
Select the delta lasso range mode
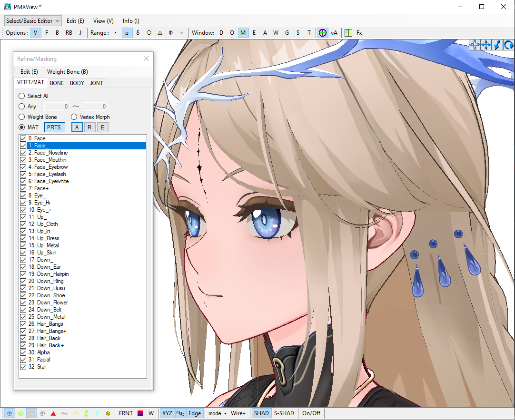[x=138, y=33]
